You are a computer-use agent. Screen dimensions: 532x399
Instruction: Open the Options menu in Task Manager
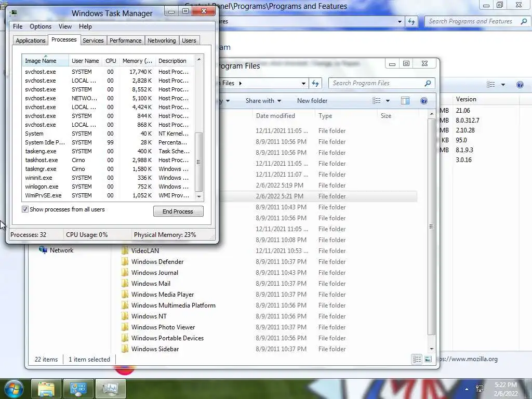pos(41,26)
